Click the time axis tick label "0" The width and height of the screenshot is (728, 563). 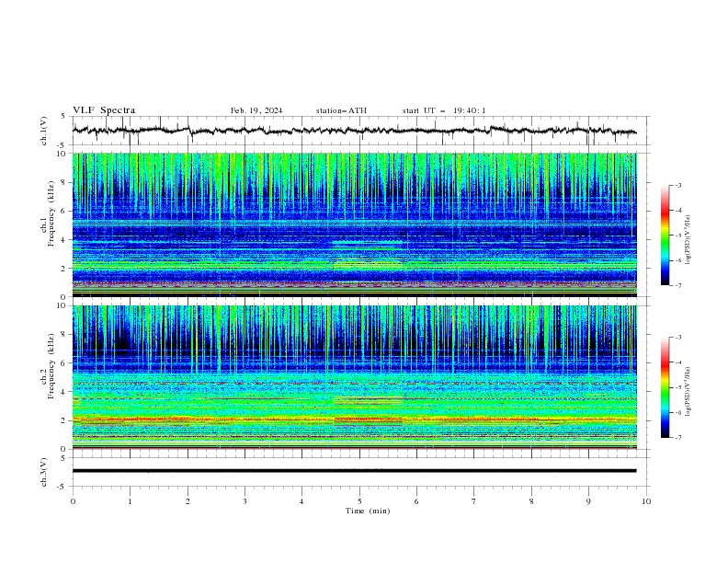click(73, 501)
